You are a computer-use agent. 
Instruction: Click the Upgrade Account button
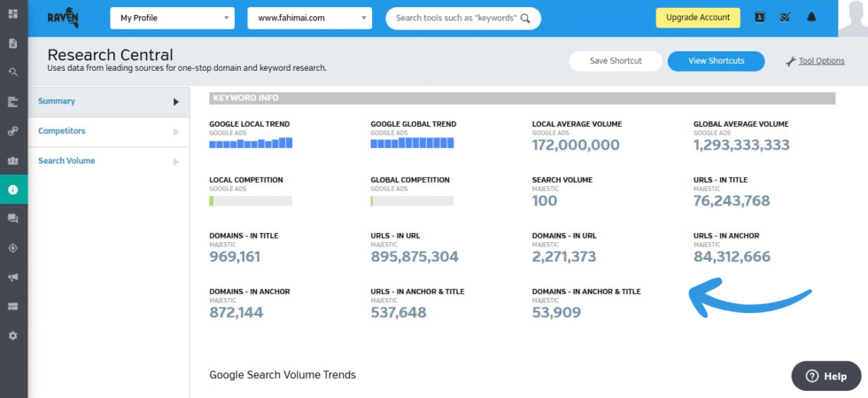pos(697,17)
